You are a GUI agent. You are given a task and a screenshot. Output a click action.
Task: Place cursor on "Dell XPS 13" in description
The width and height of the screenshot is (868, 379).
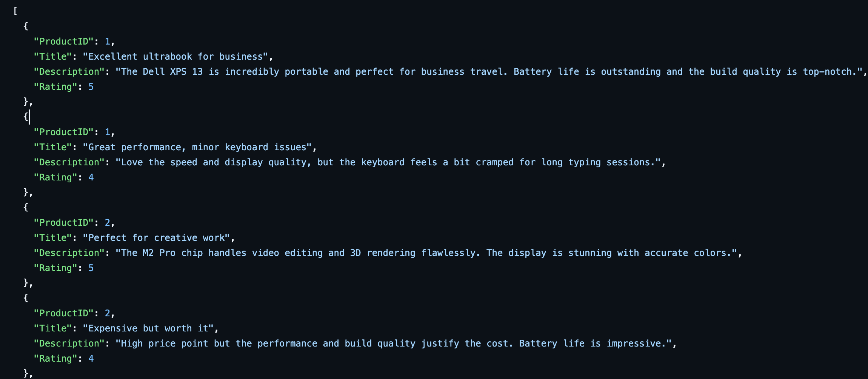pyautogui.click(x=173, y=72)
